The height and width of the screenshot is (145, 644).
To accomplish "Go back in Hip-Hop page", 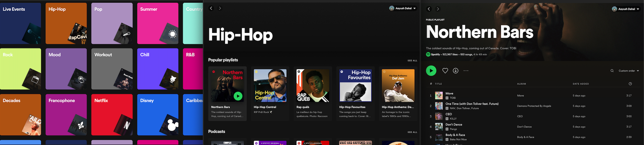I will [211, 8].
